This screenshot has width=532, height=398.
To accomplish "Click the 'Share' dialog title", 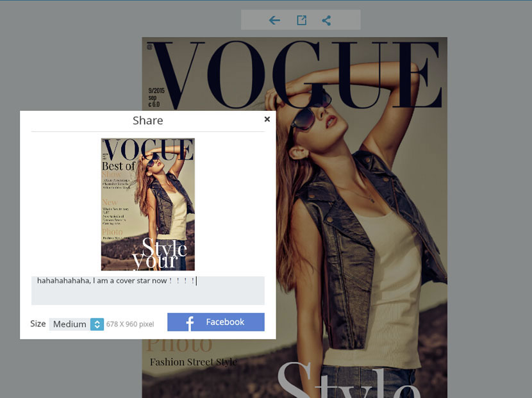I will (x=148, y=120).
